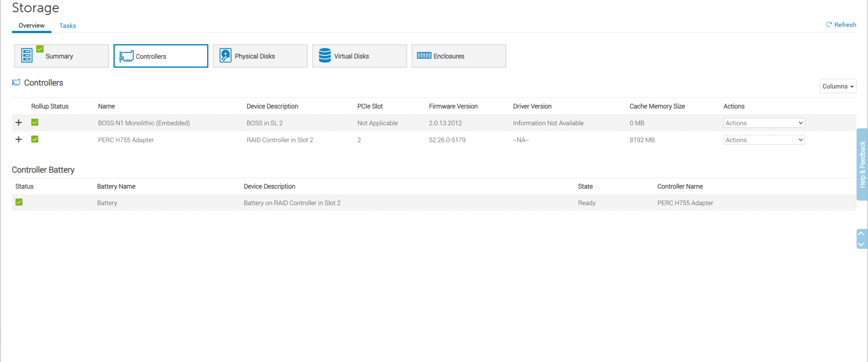Click the Enclosures rack icon

click(x=424, y=56)
